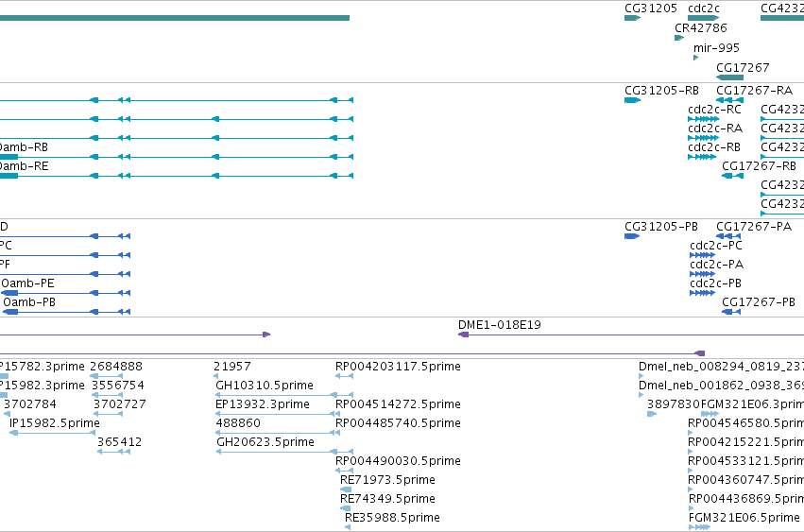Click the FGM321E06.3prime EST
Screen dimensions: 804x532
[x=710, y=414]
